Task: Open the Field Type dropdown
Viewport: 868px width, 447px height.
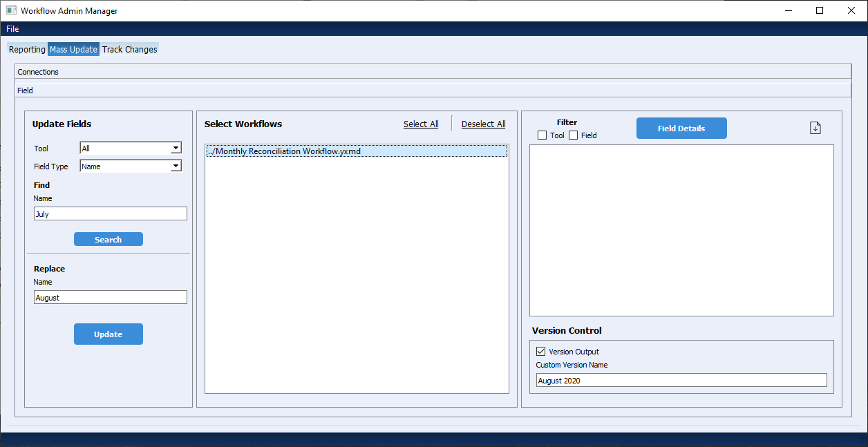Action: [x=131, y=166]
